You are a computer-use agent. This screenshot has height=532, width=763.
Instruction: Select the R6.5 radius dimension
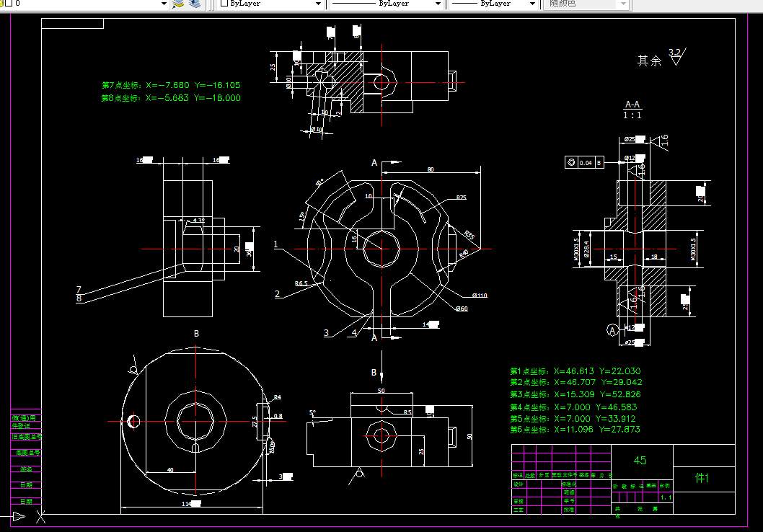301,283
